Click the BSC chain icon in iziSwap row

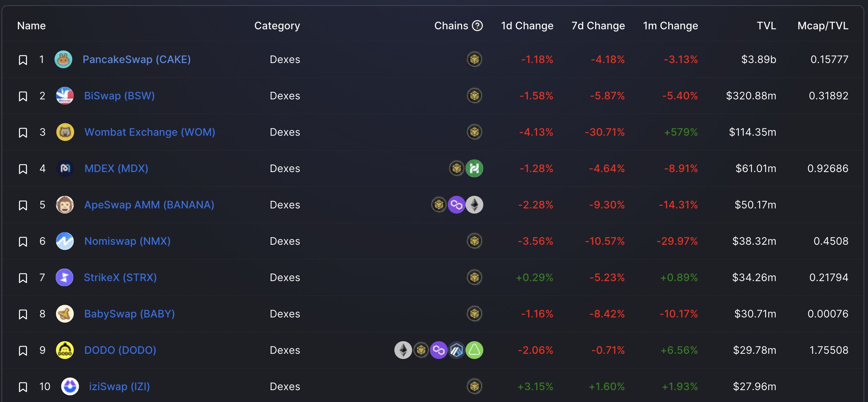click(474, 386)
